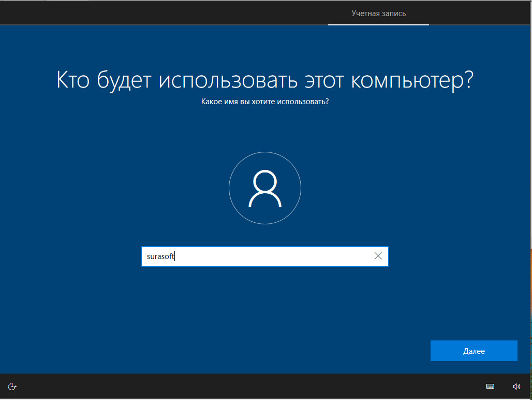The image size is (532, 400).
Task: Open the on-screen keyboard icon
Action: pos(490,386)
